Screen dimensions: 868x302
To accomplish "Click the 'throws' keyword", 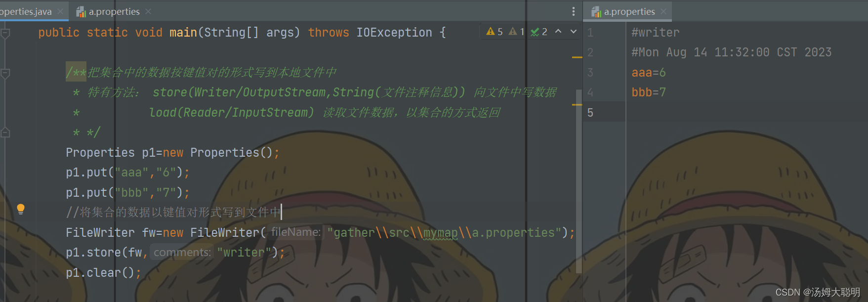I will pyautogui.click(x=329, y=33).
